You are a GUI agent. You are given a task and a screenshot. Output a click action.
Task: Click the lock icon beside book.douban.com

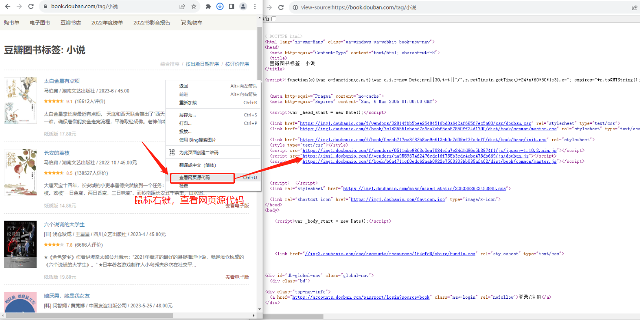pos(46,7)
